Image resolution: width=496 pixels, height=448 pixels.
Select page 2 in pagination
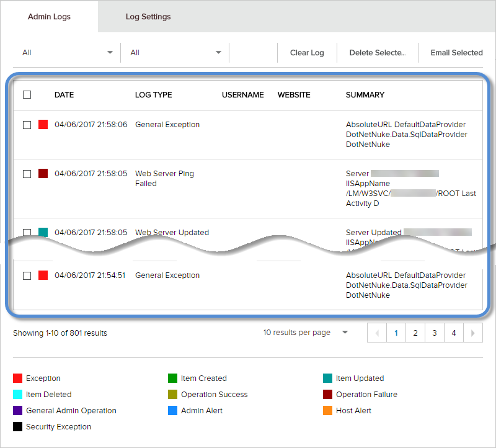(415, 333)
